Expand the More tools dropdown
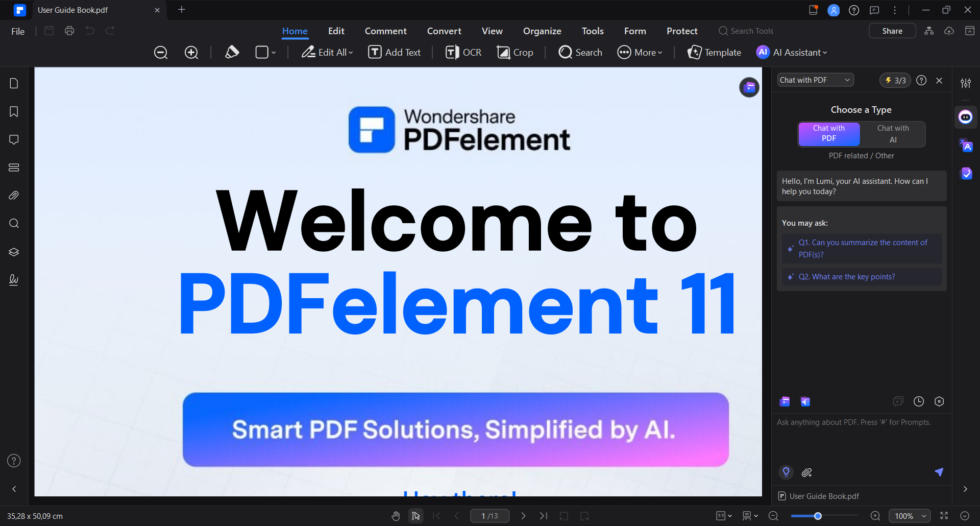980x526 pixels. click(x=640, y=52)
